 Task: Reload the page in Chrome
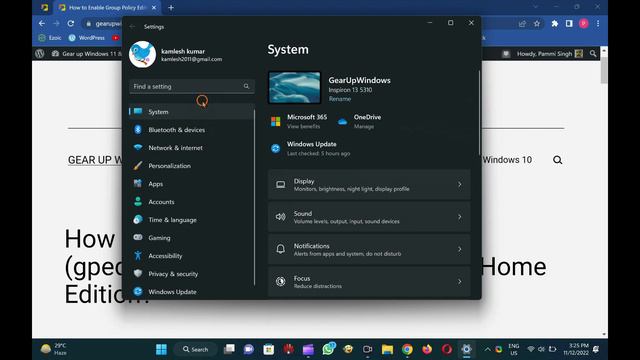point(71,24)
